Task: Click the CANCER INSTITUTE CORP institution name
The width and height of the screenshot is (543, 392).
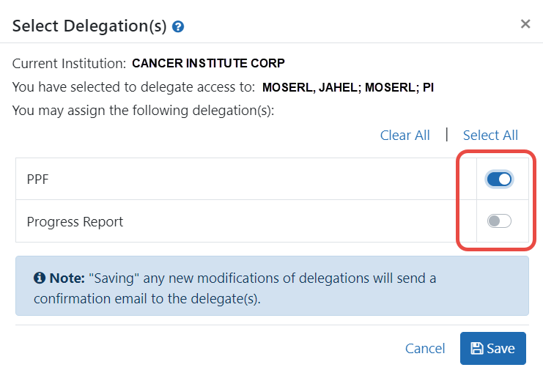Action: coord(208,63)
